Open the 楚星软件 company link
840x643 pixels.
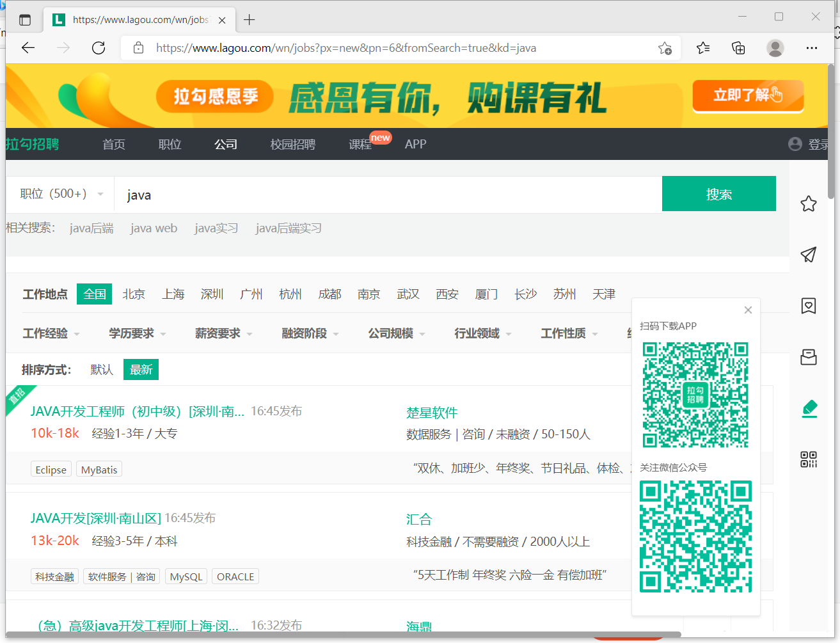[x=432, y=413]
